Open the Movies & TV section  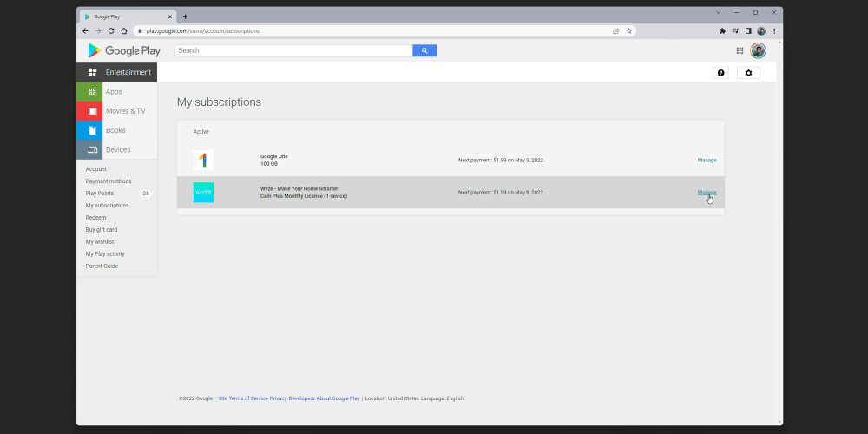click(125, 111)
